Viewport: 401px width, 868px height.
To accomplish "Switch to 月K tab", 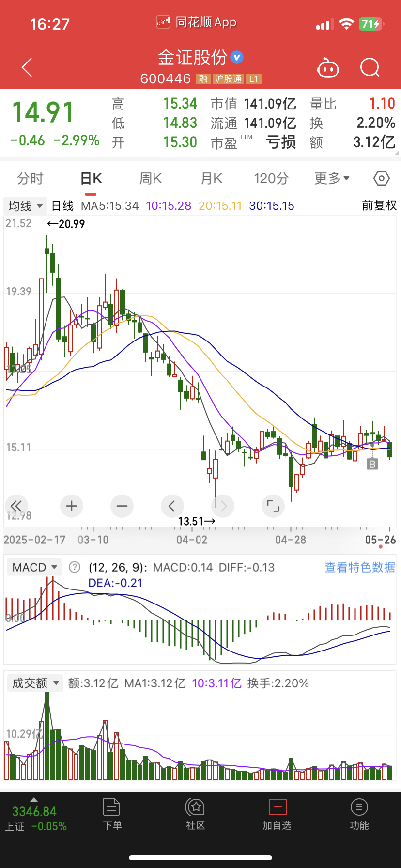I will point(211,179).
